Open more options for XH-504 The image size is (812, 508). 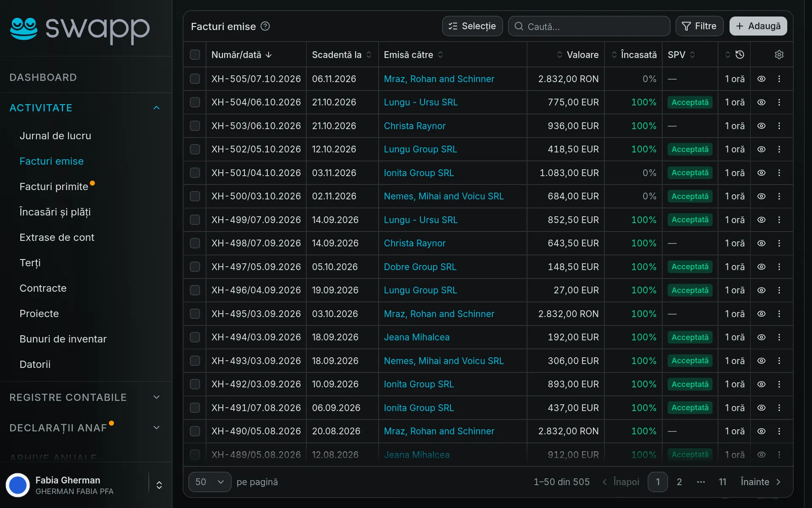point(779,102)
